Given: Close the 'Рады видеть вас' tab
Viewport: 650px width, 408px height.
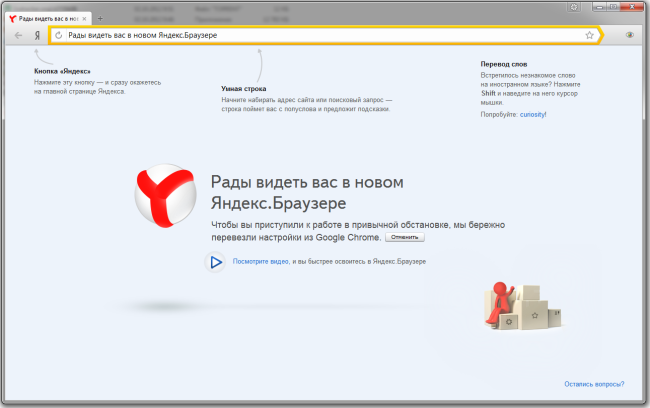Looking at the screenshot, I should coord(84,19).
